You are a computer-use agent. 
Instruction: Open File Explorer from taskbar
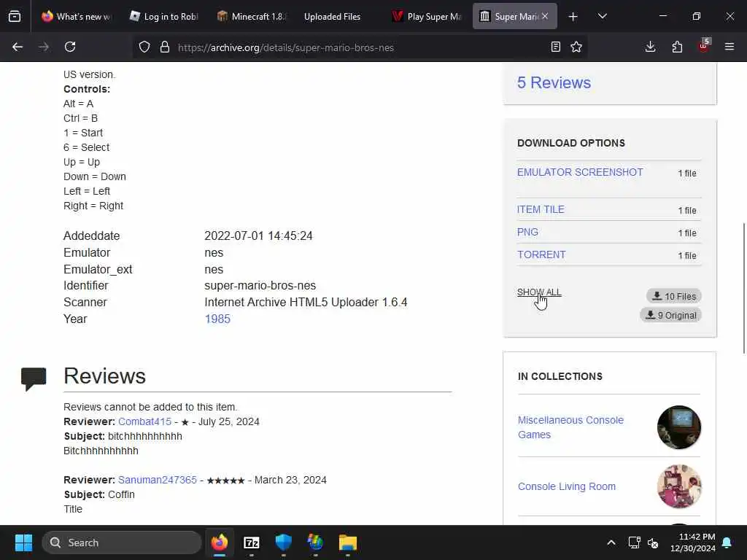click(x=348, y=542)
